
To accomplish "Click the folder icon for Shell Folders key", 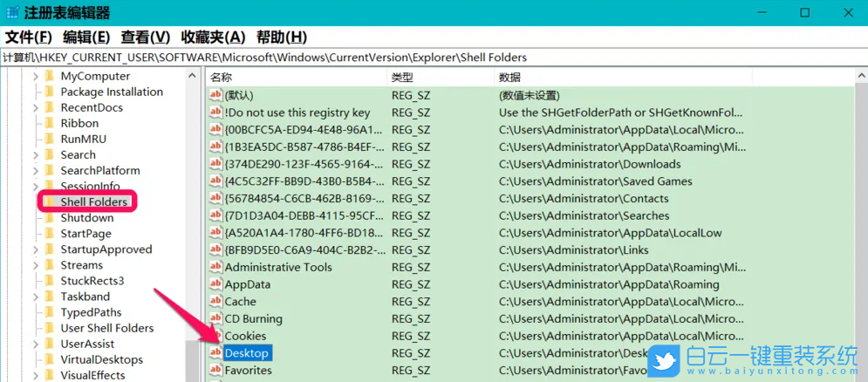I will (50, 202).
